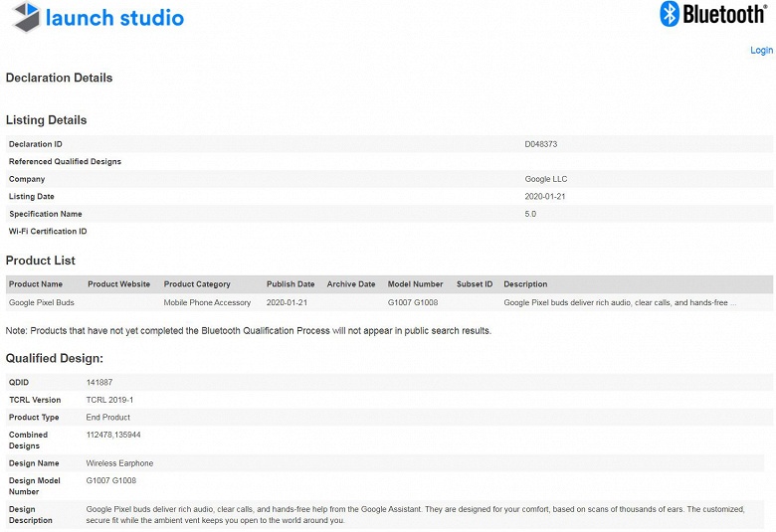Viewport: 776px width, 532px height.
Task: Click the Description column header
Action: pos(525,284)
